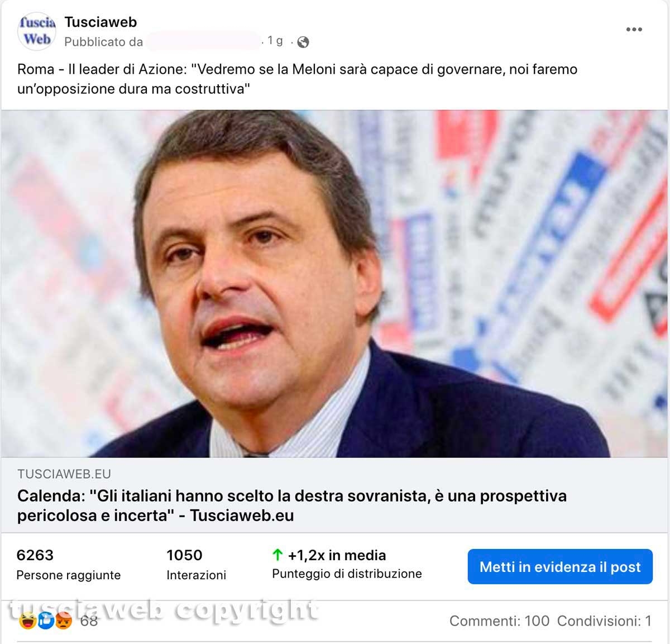Open the three-dot post options menu
Viewport: 670px width, 644px height.
coord(634,30)
